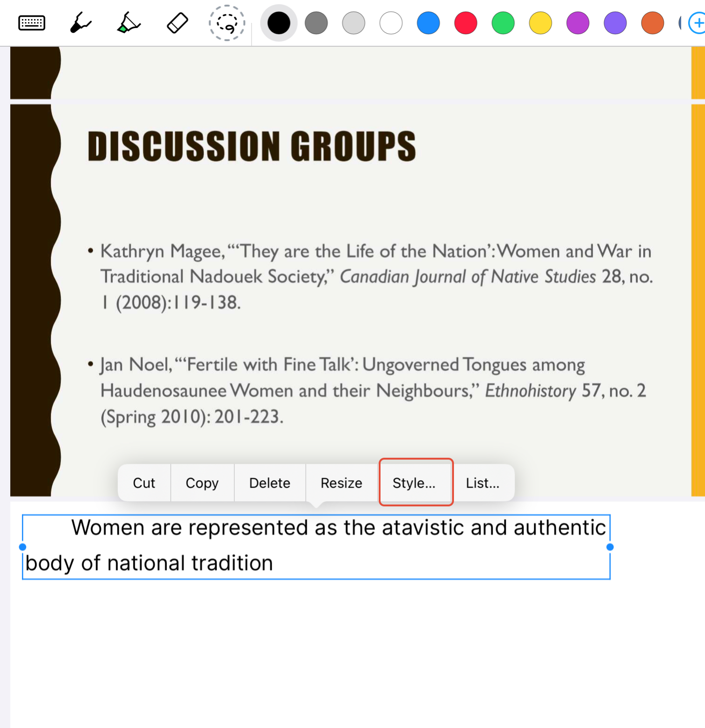Delete the selected text box
Image resolution: width=705 pixels, height=728 pixels.
click(x=270, y=483)
